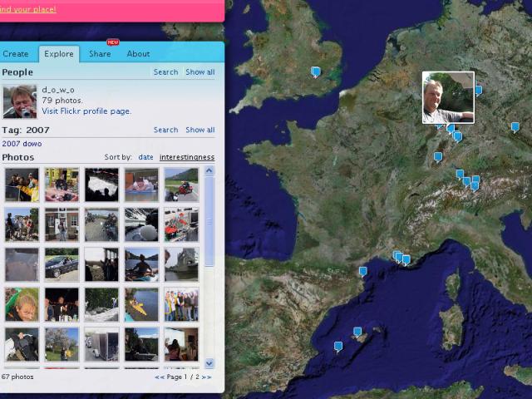Click the map pin beside the popup photo's right edge

click(x=479, y=91)
